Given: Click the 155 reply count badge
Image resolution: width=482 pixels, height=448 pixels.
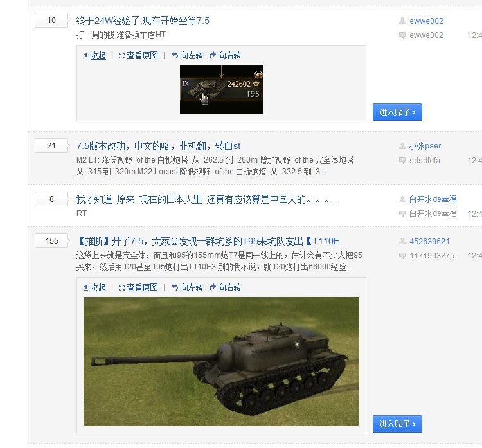Looking at the screenshot, I should tap(51, 241).
